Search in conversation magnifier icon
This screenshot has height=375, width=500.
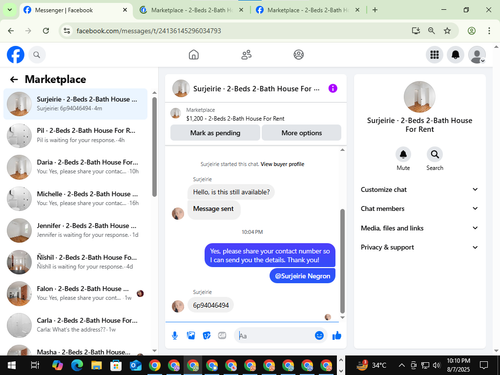[435, 154]
